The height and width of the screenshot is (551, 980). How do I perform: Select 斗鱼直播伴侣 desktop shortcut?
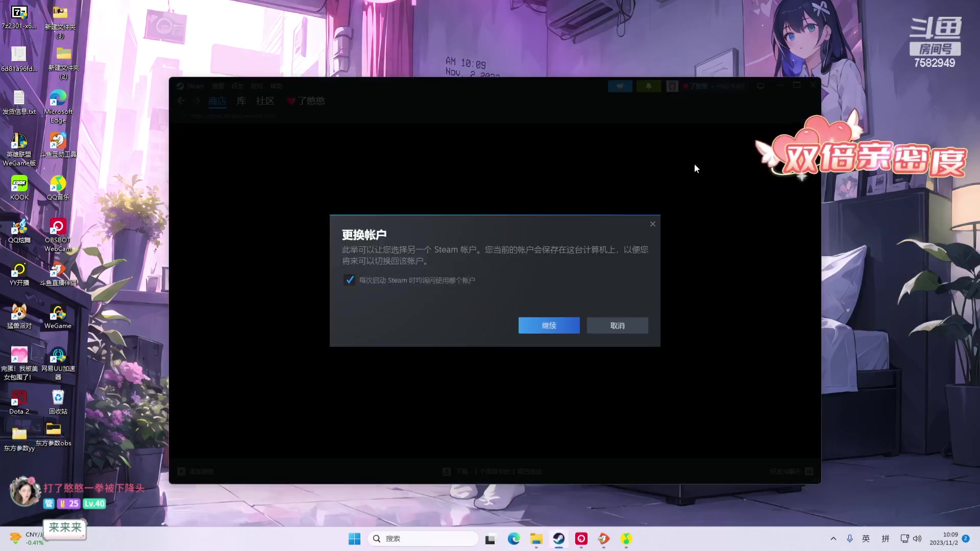tap(58, 273)
